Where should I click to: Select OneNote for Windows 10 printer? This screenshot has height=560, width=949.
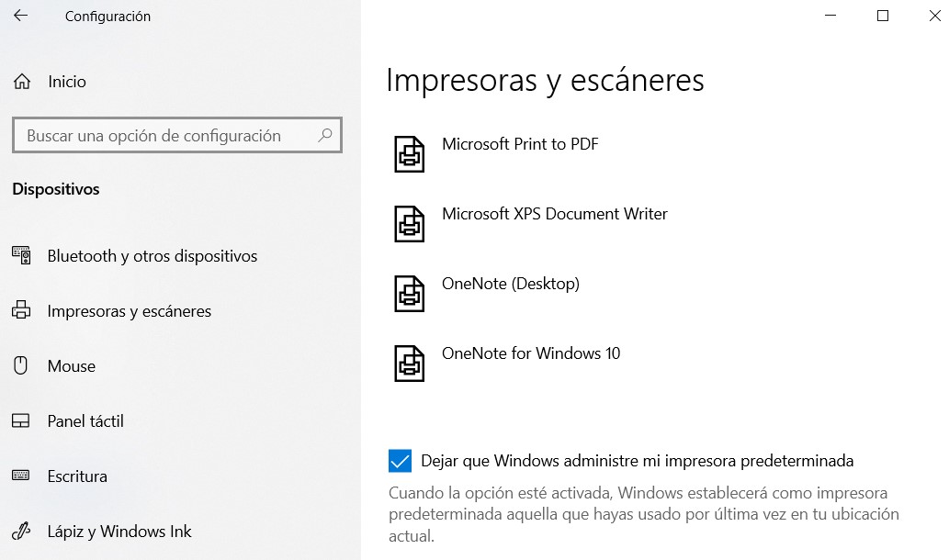(531, 353)
